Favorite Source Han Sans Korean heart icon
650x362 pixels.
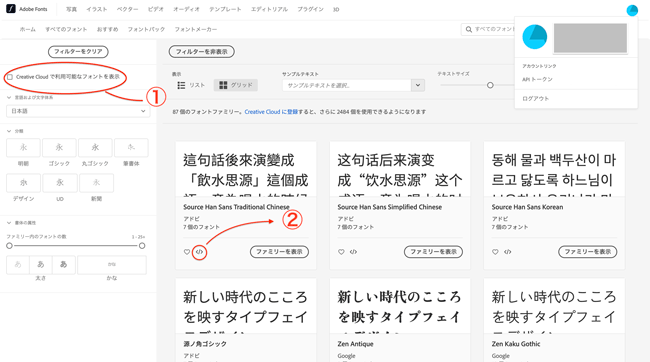(495, 252)
